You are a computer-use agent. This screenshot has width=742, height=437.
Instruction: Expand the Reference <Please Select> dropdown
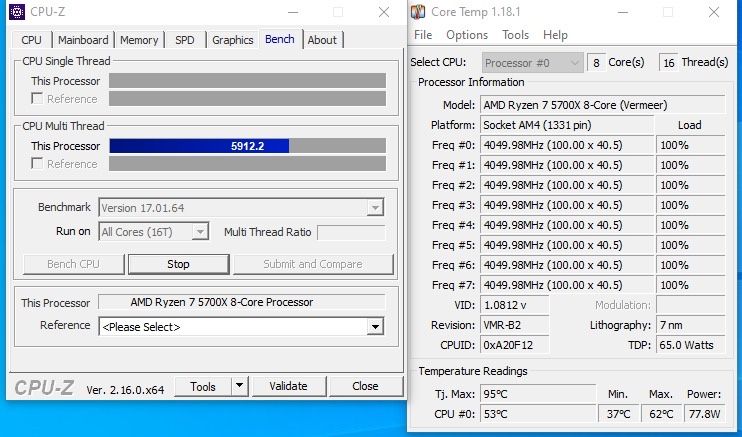tap(375, 327)
